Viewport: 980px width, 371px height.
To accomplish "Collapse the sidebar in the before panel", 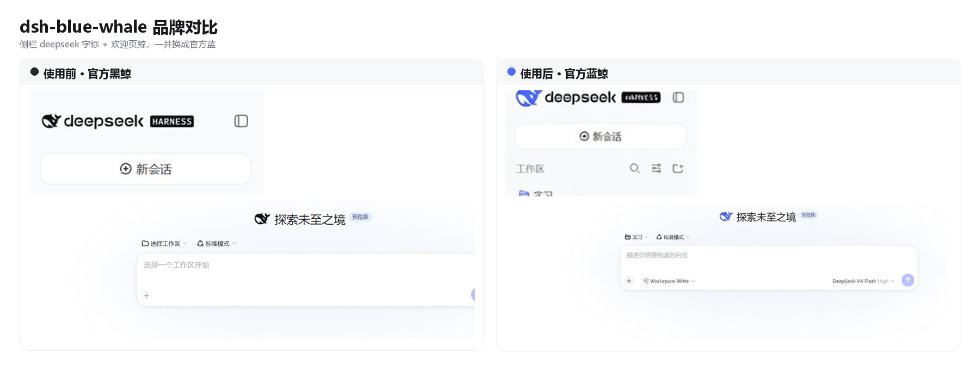I will [241, 121].
